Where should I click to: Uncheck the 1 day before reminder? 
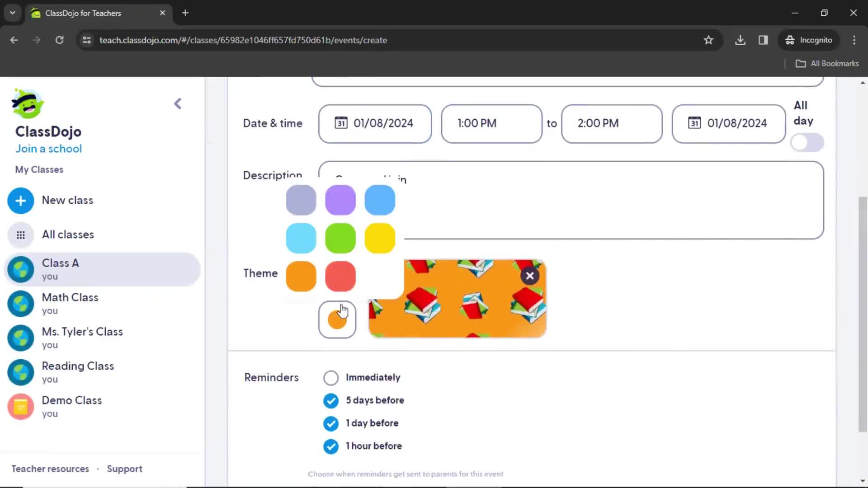click(331, 423)
